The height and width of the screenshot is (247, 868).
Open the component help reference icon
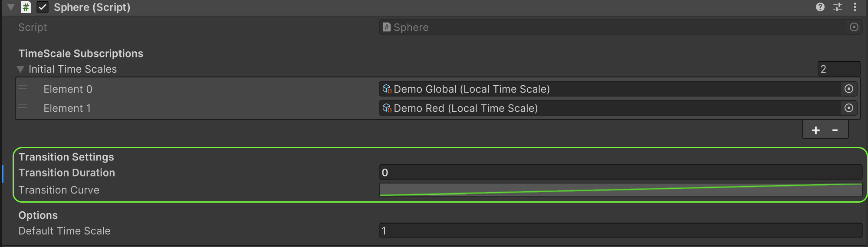[x=820, y=7]
